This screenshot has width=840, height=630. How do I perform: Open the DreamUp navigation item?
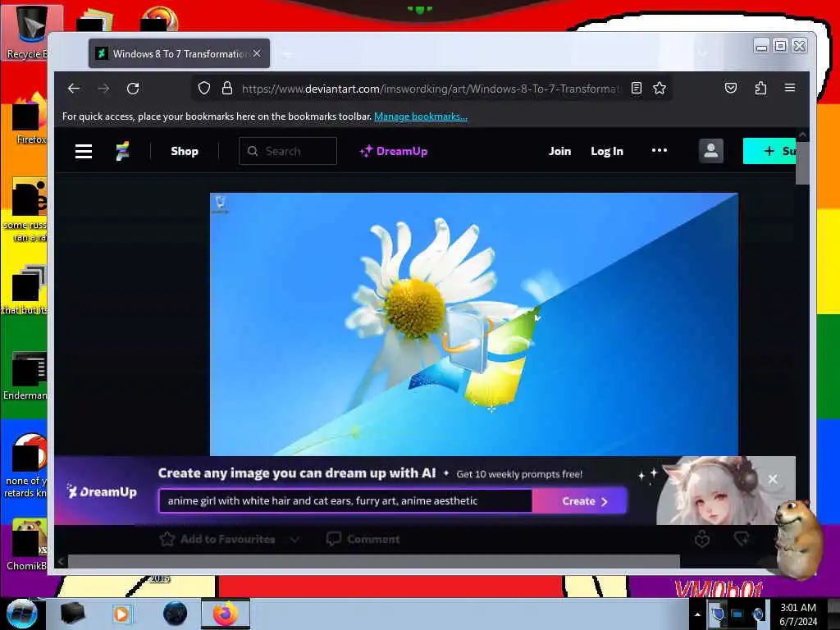394,151
